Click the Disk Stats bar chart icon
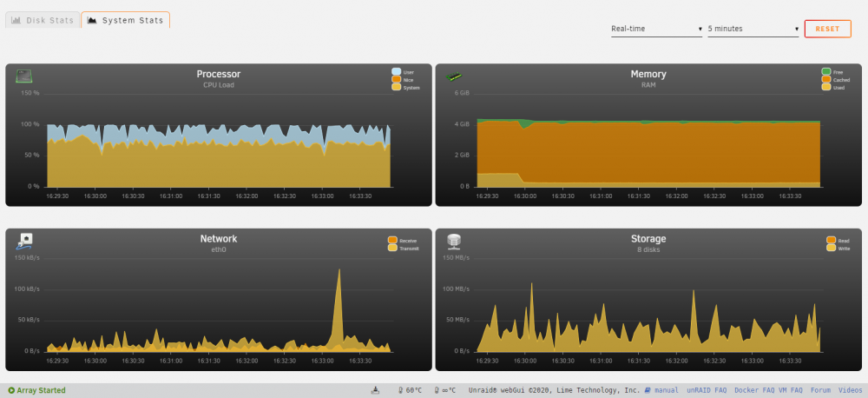 pyautogui.click(x=16, y=21)
